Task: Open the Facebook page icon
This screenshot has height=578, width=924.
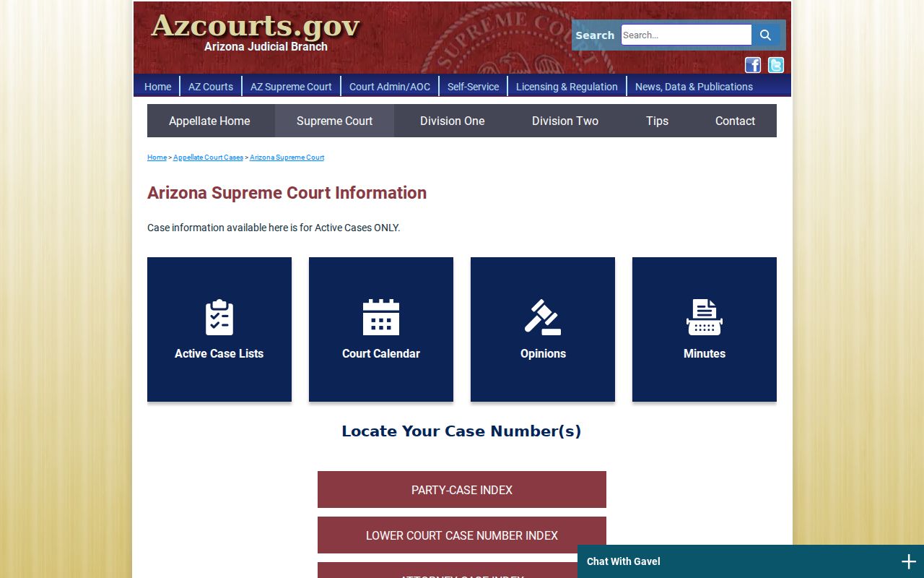Action: click(x=753, y=65)
